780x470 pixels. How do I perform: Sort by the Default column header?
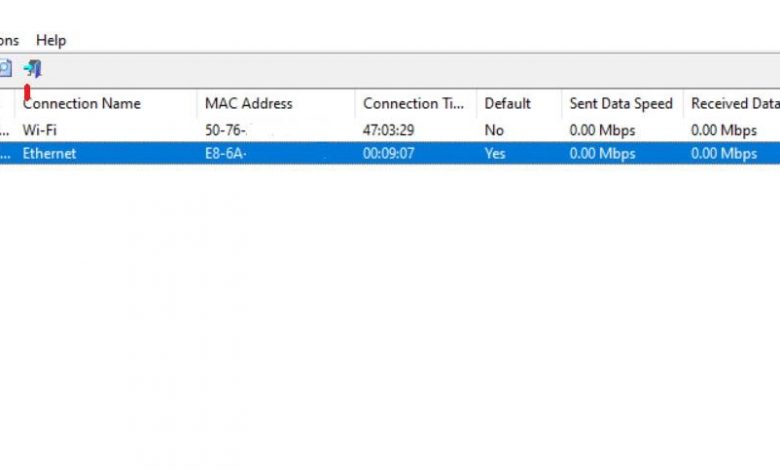507,103
